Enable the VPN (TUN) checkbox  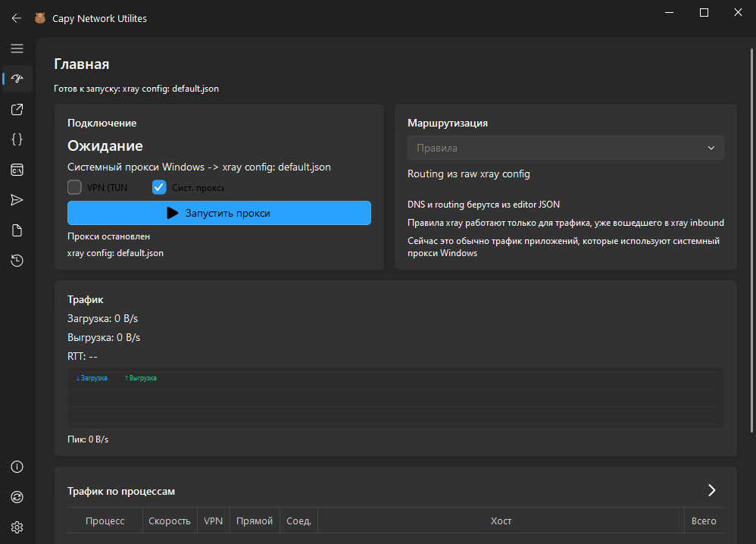tap(74, 187)
